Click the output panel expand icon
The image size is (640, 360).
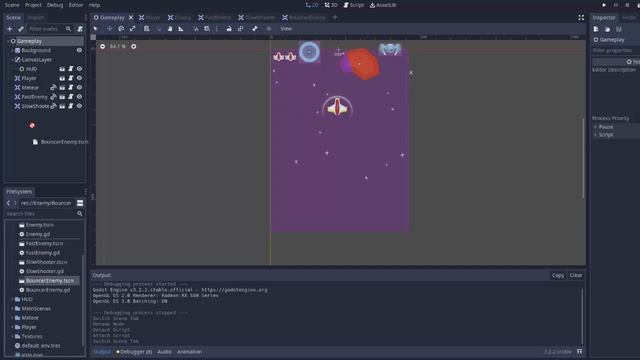[x=580, y=351]
